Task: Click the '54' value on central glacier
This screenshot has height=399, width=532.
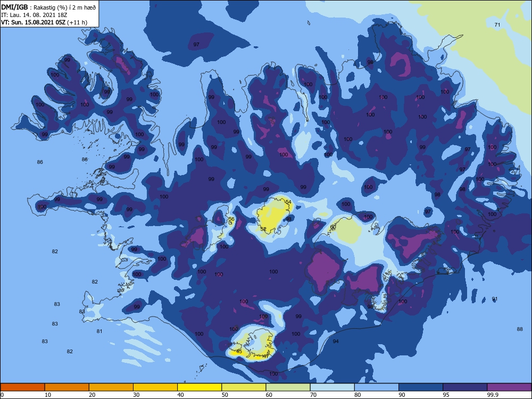Action: [288, 202]
